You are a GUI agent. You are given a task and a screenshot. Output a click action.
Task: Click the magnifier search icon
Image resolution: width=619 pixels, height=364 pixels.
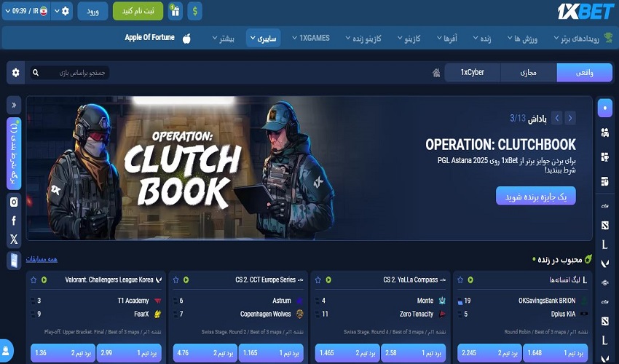36,73
